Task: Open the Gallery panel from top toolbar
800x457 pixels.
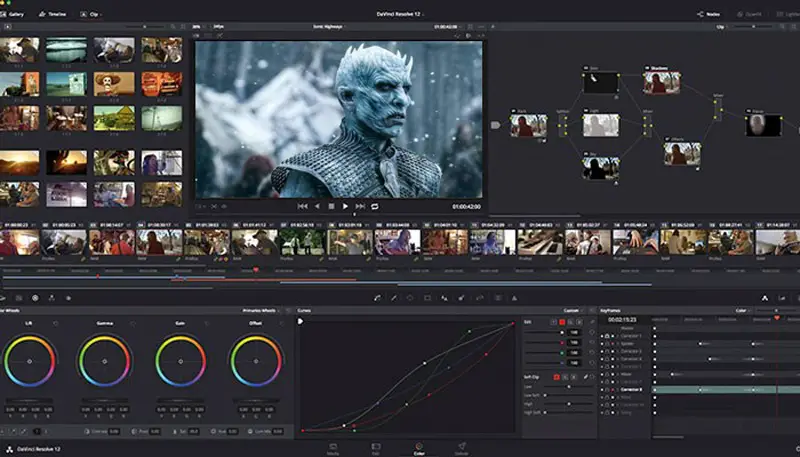Action: pyautogui.click(x=13, y=14)
